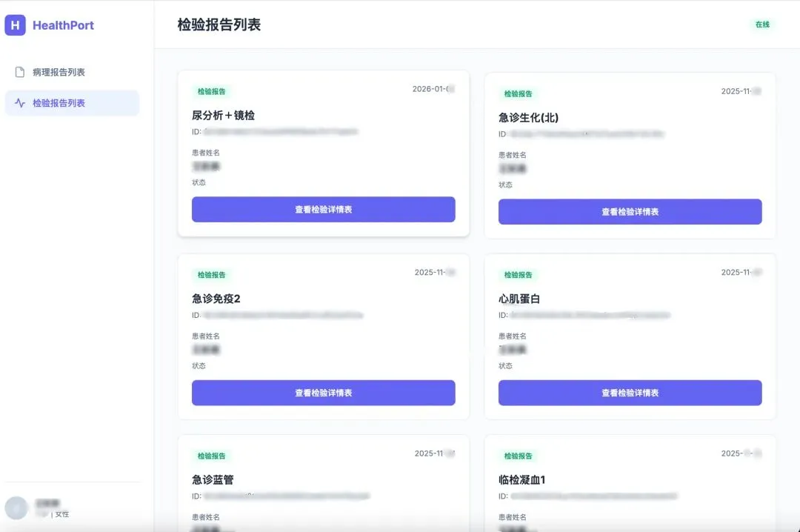Click the ID line of 临检凝血1 card
This screenshot has height=532, width=800.
point(587,496)
